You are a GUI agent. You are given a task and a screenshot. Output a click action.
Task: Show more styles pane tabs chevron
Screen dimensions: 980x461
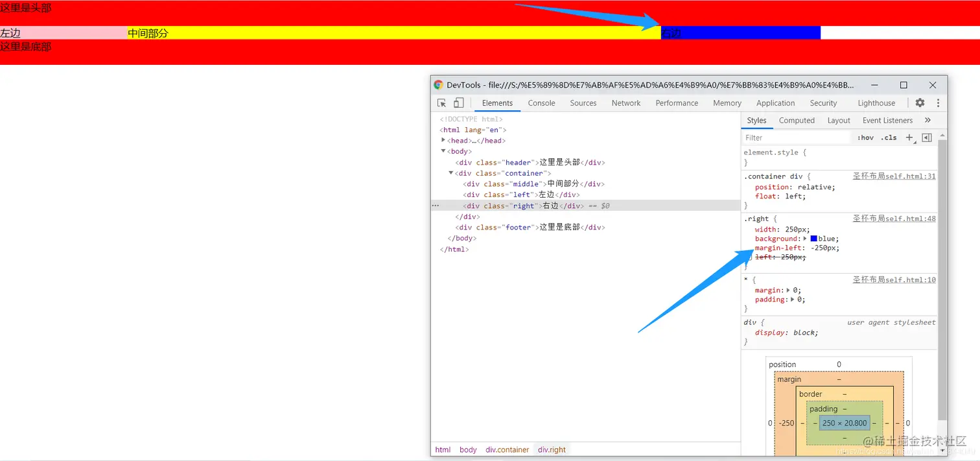(x=927, y=120)
